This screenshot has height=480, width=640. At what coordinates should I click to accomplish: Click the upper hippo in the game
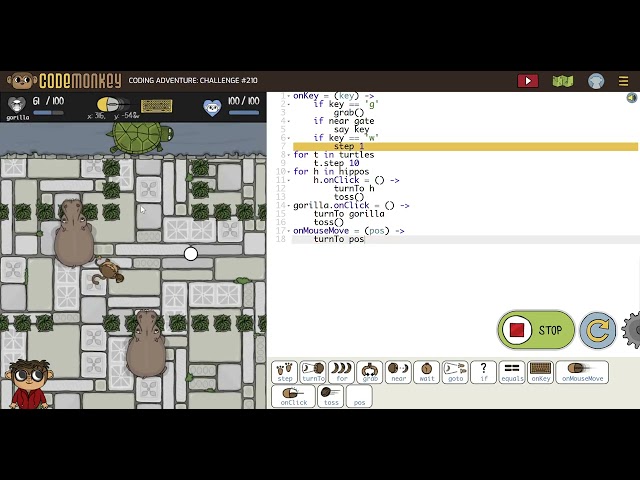click(74, 232)
